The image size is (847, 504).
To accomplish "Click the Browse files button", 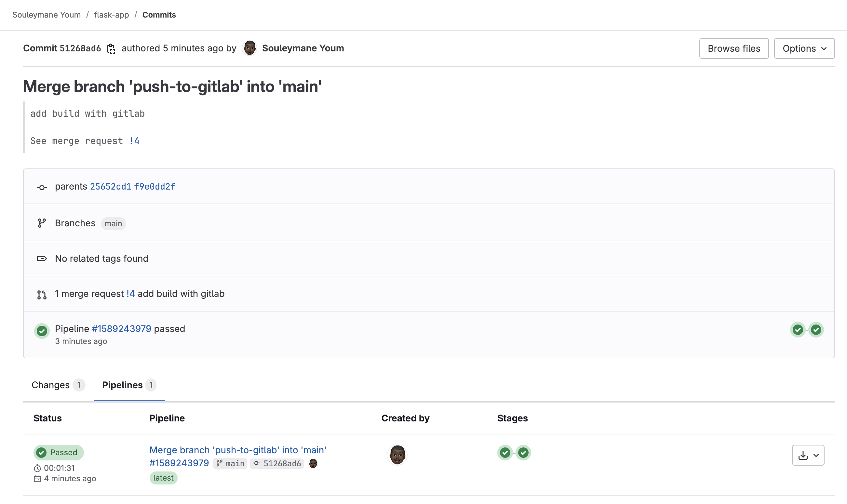I will click(x=733, y=48).
